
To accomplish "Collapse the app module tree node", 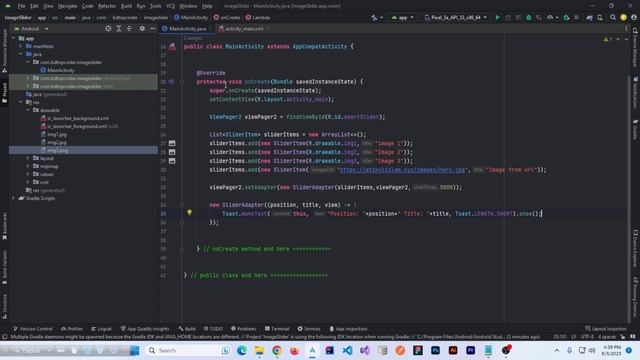I will [13, 38].
